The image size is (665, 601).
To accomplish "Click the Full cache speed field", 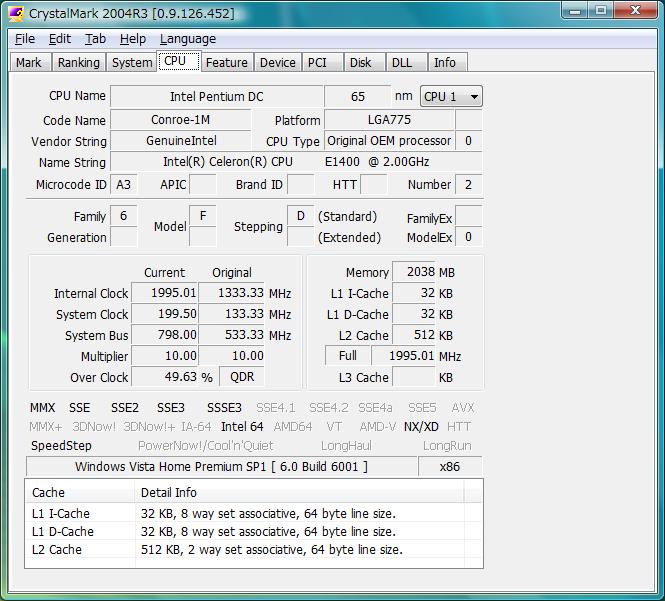I will (x=347, y=355).
